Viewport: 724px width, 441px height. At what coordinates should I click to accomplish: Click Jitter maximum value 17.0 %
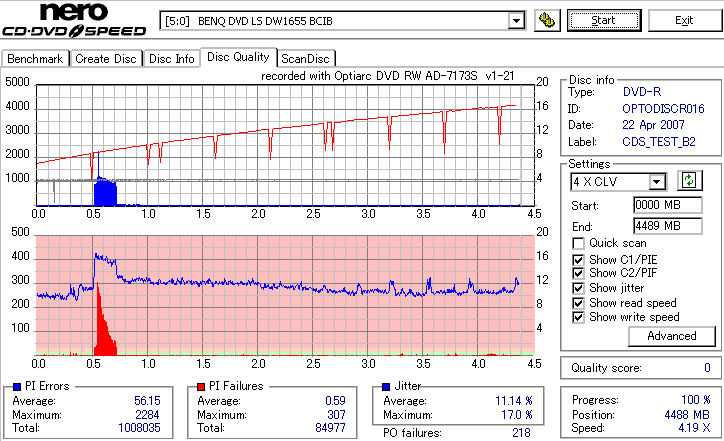point(517,415)
